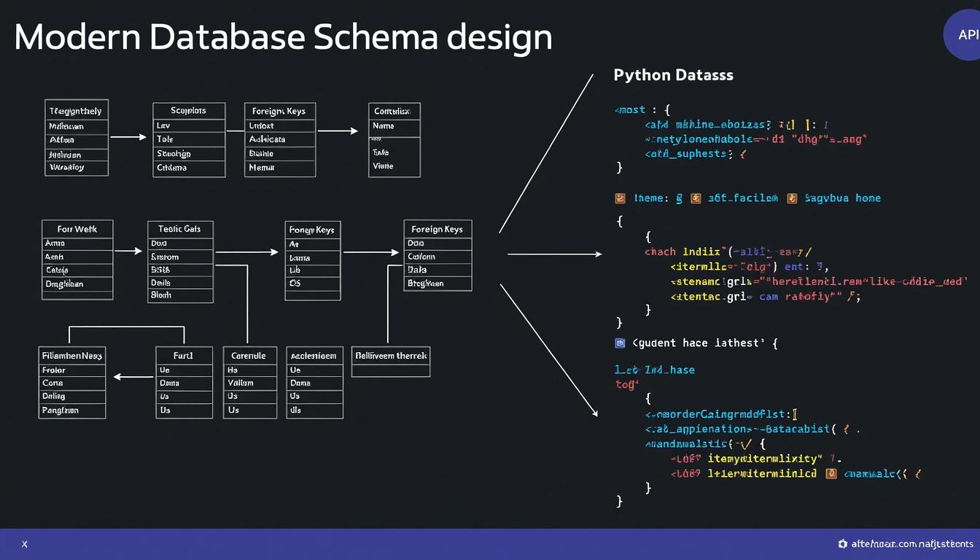Click the '<tentac.grl' code line

pyautogui.click(x=766, y=297)
